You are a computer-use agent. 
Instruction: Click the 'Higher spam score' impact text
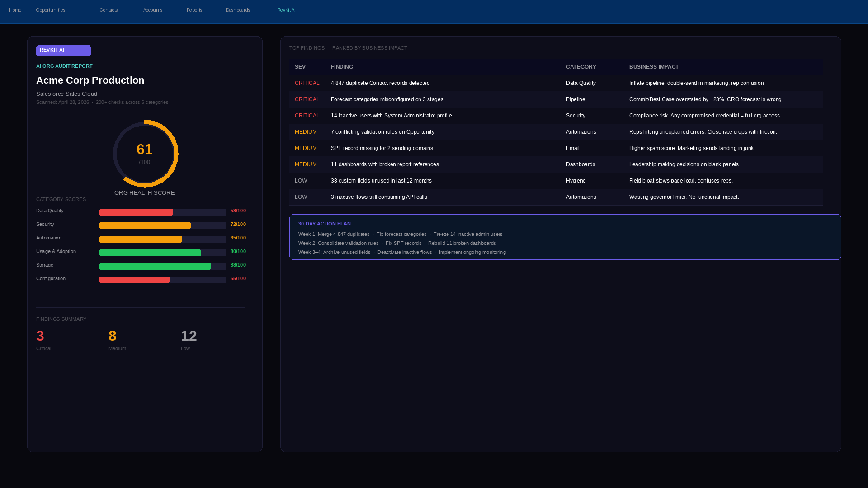coord(692,148)
